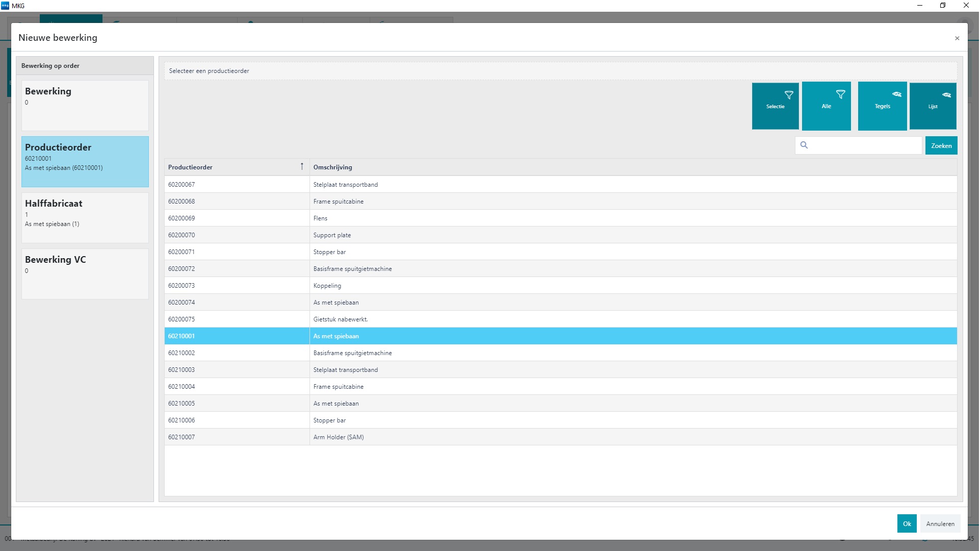The image size is (980, 551).
Task: Click the magnifier icon in search box
Action: click(x=804, y=145)
